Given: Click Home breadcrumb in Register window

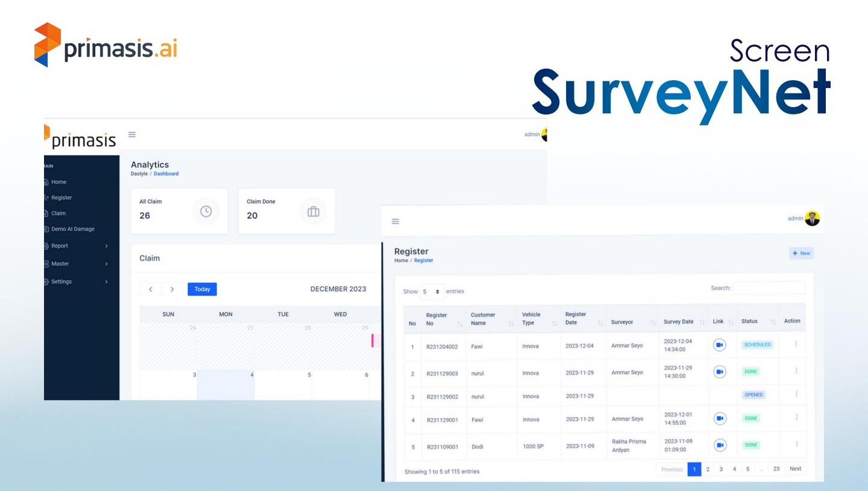Looking at the screenshot, I should coord(401,260).
